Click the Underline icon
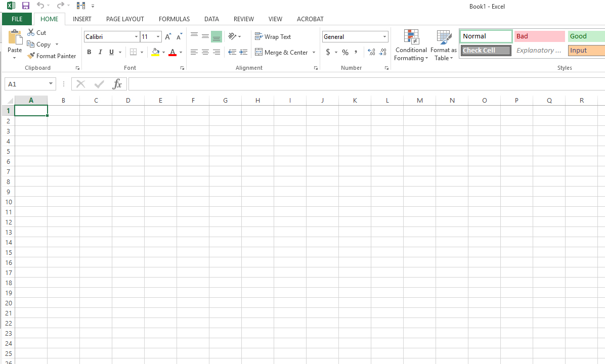The image size is (605, 364). [x=111, y=52]
